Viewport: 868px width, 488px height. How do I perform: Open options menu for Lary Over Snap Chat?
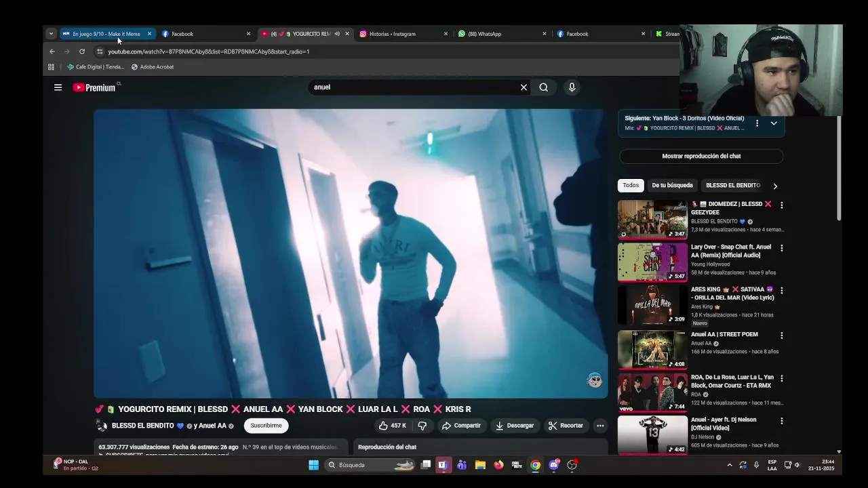tap(781, 248)
